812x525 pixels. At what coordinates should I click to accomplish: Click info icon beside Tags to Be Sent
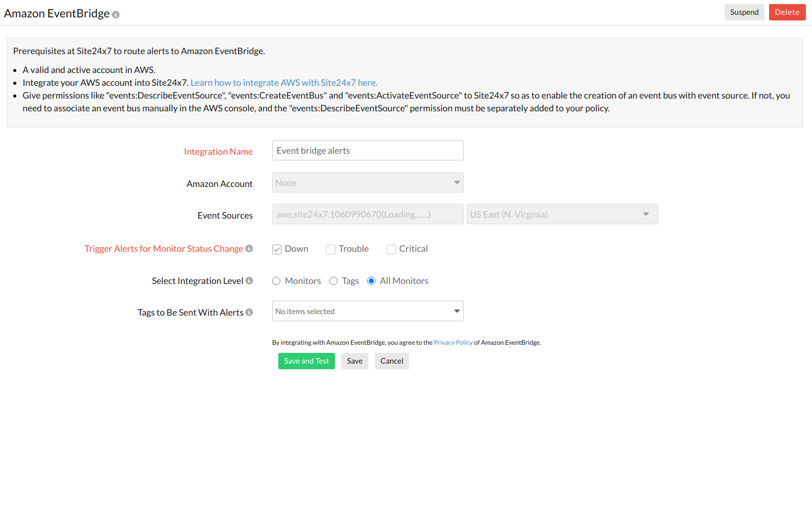249,313
